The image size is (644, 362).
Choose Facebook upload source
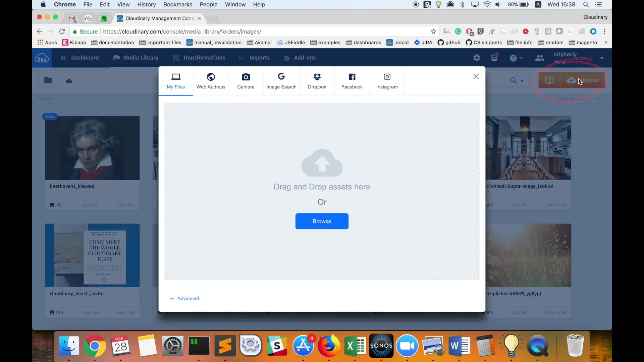352,81
